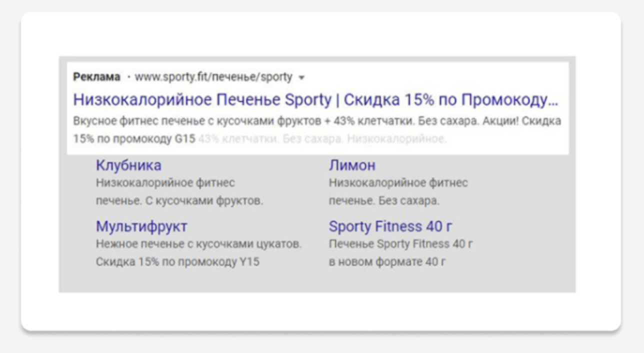Click the text в новом формате 40 г
The height and width of the screenshot is (353, 644).
(x=386, y=261)
